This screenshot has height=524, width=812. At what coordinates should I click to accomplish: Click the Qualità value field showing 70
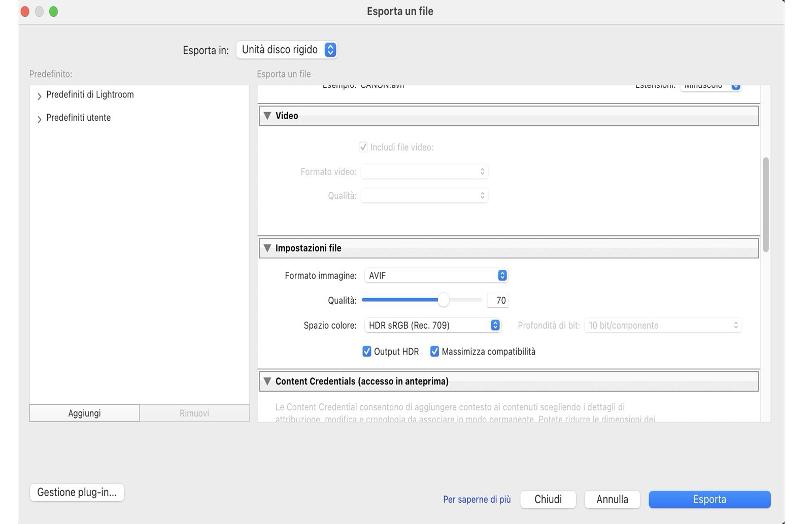(x=498, y=300)
